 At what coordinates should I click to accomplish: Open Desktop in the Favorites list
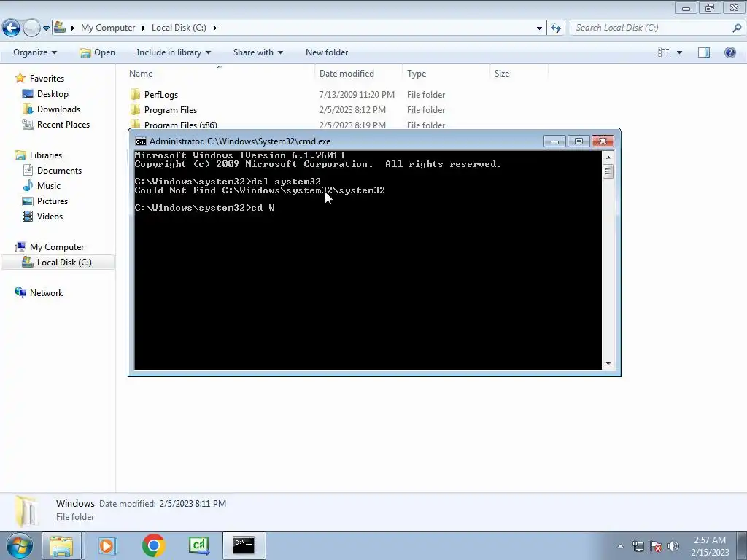coord(53,94)
